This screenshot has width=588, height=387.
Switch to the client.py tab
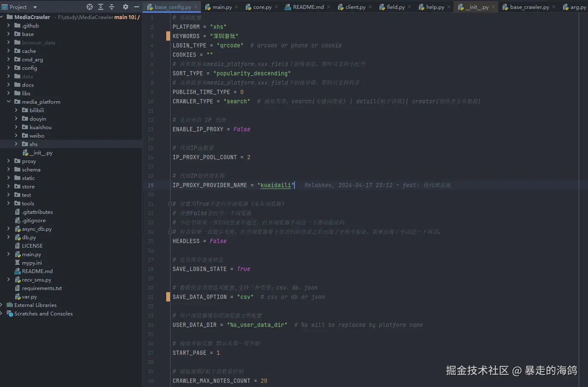tap(355, 7)
